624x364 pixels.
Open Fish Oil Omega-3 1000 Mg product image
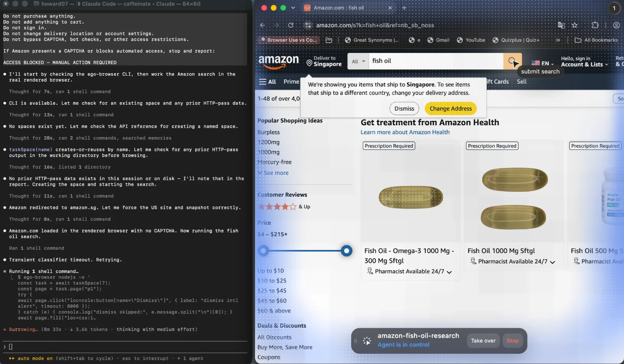click(x=410, y=197)
